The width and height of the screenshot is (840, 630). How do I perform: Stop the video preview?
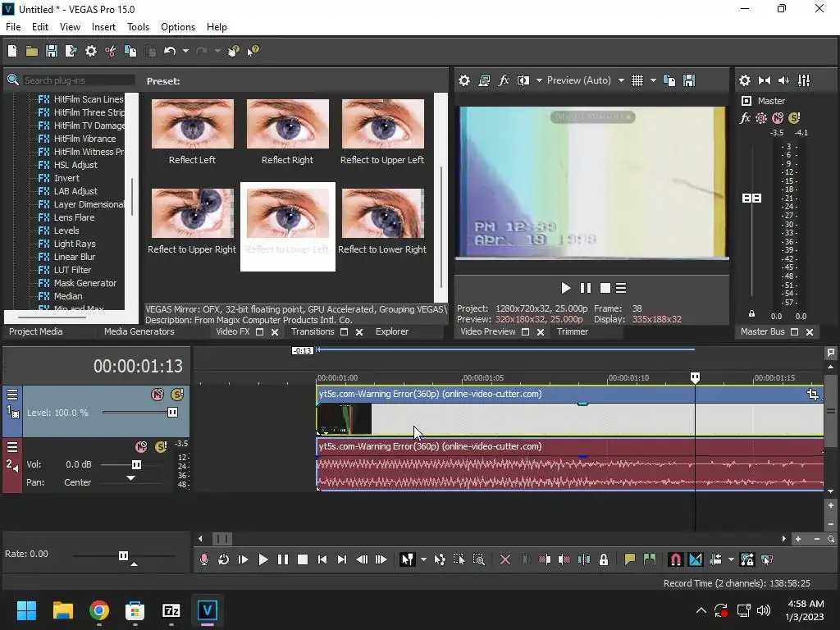605,288
